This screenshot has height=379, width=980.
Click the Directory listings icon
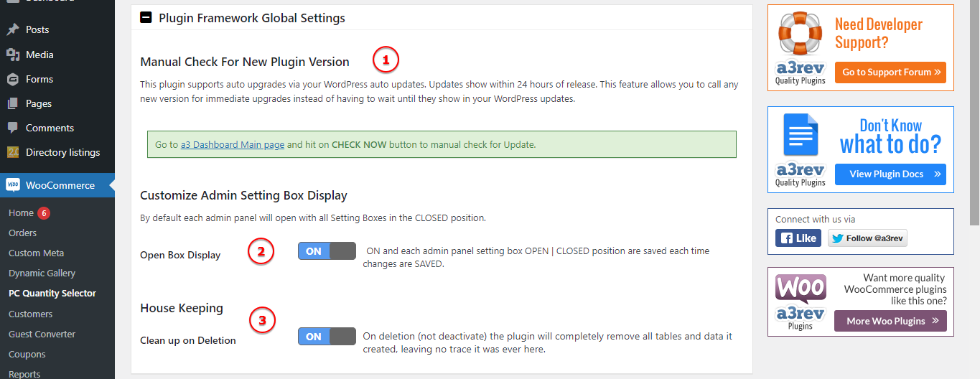click(x=12, y=152)
